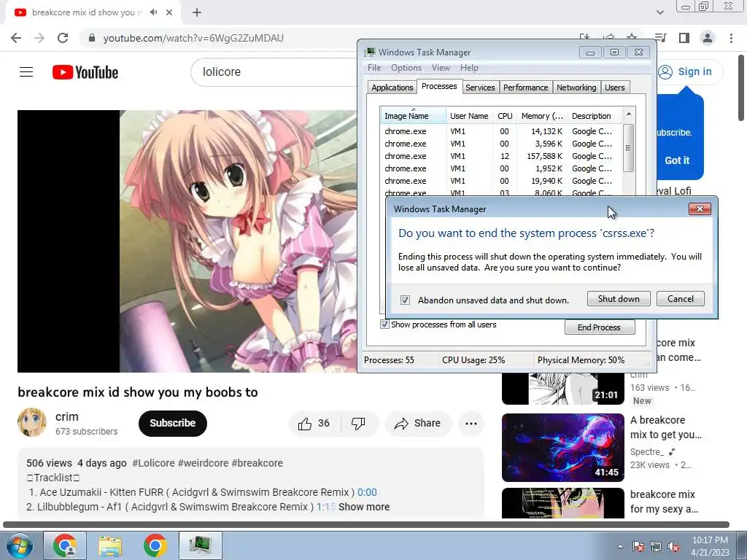Open a new browser tab
The image size is (747, 560).
(x=197, y=12)
